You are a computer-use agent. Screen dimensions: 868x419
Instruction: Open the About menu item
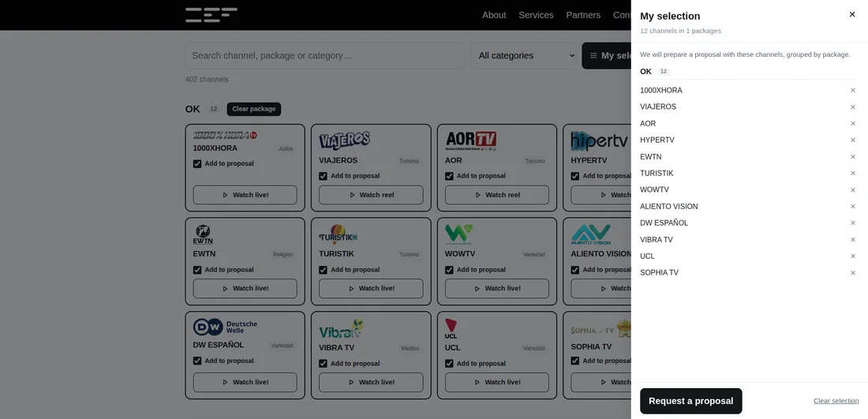click(494, 15)
